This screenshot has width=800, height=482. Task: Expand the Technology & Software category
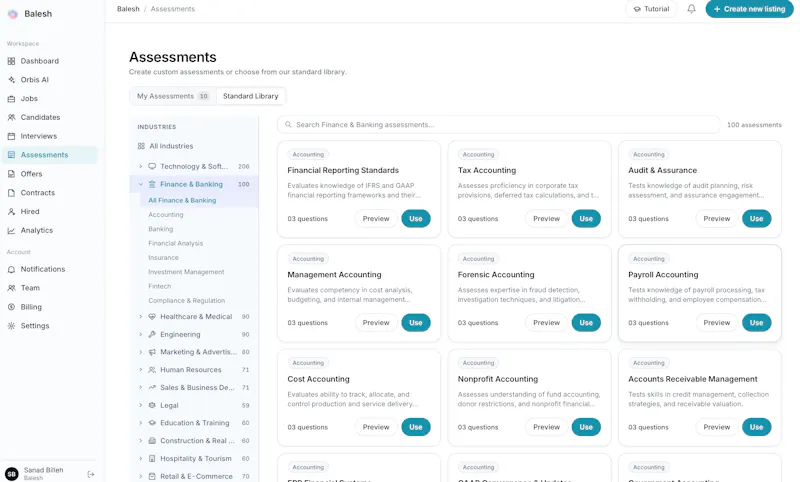[141, 167]
